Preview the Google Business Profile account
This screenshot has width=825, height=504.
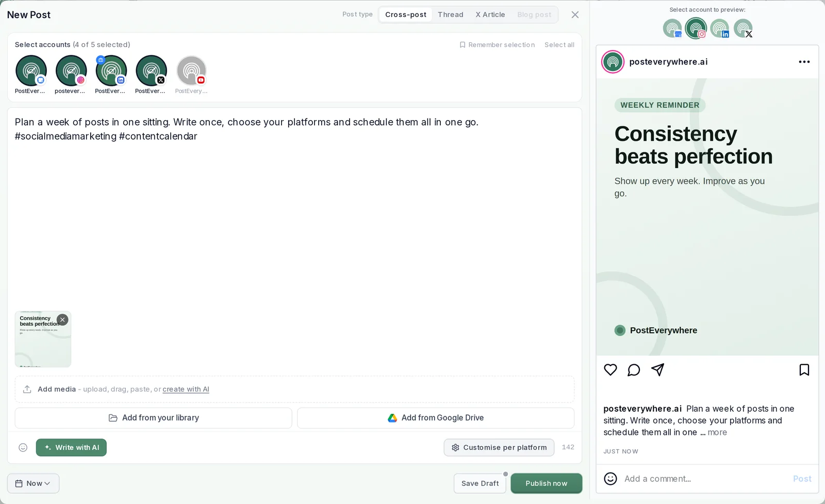click(x=672, y=28)
